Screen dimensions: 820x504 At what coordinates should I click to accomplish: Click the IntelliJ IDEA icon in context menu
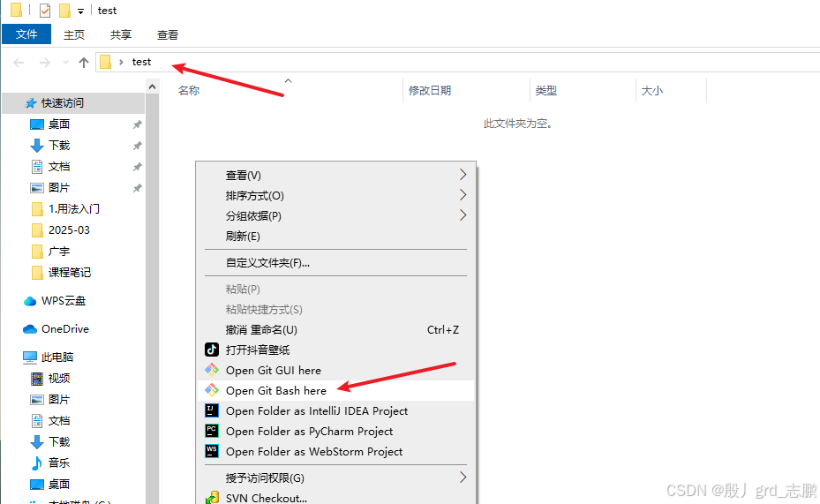[212, 411]
